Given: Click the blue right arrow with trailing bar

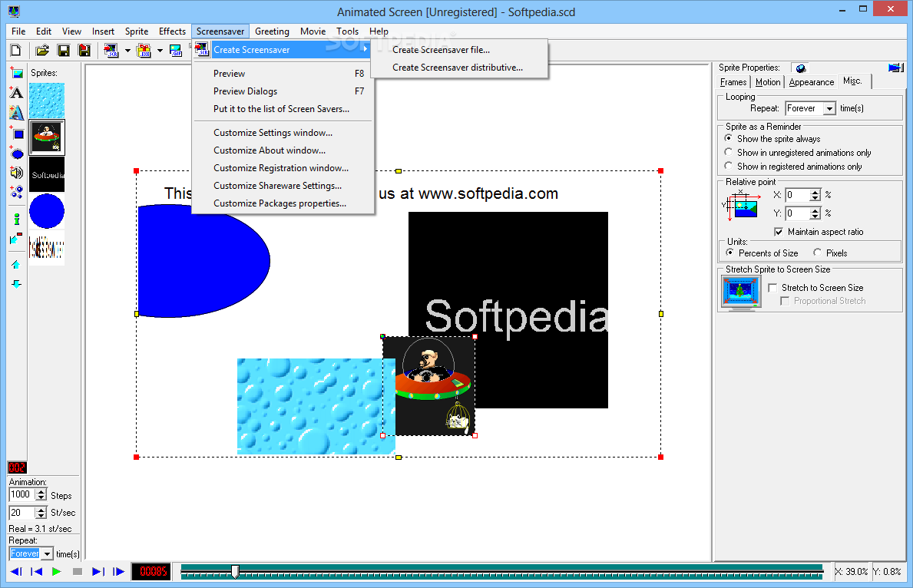Looking at the screenshot, I should click(x=98, y=572).
